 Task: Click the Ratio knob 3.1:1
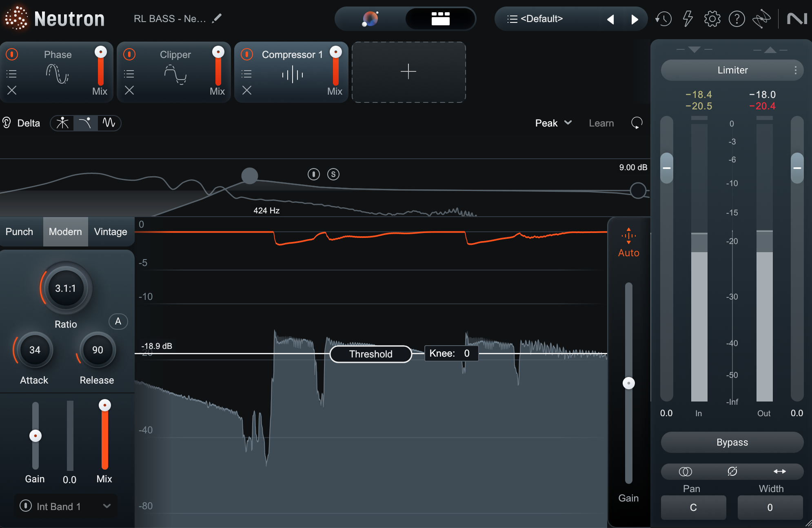[x=66, y=288]
